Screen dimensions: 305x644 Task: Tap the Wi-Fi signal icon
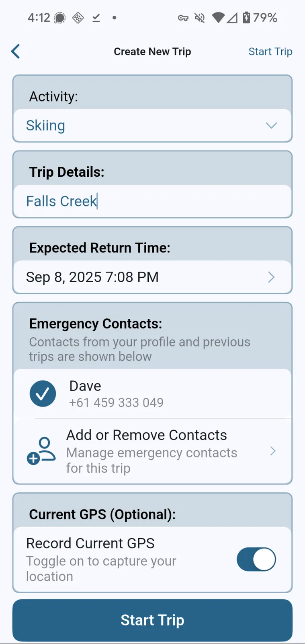[x=218, y=18]
